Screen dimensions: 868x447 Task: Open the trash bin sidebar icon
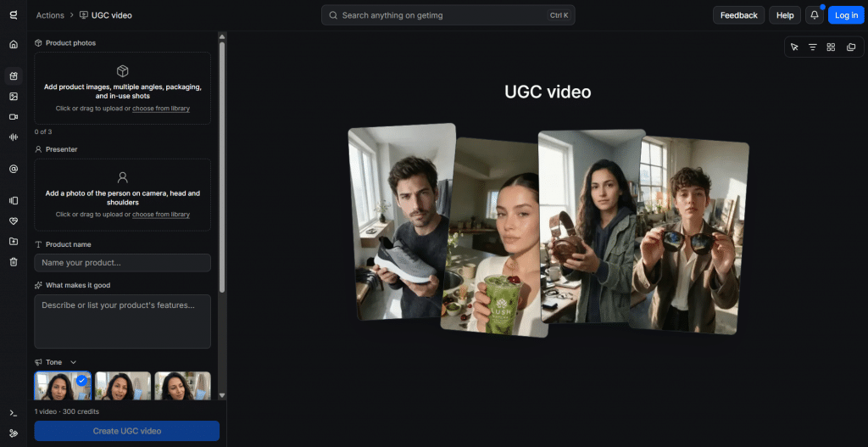point(14,262)
